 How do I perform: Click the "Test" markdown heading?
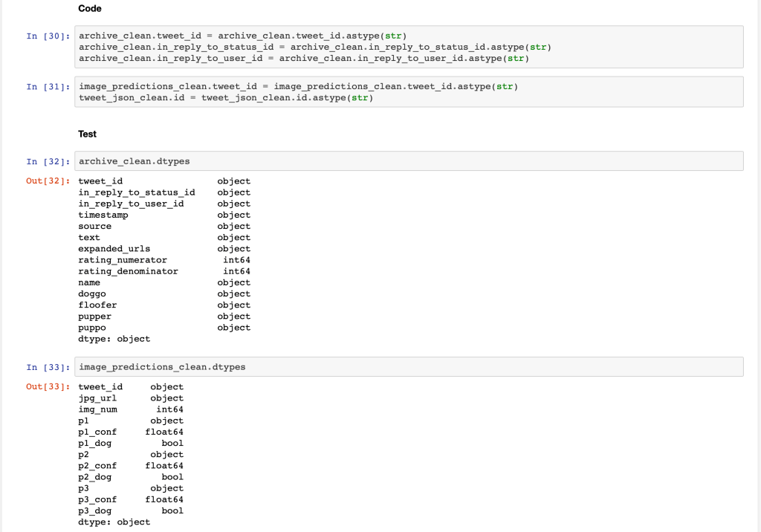87,134
